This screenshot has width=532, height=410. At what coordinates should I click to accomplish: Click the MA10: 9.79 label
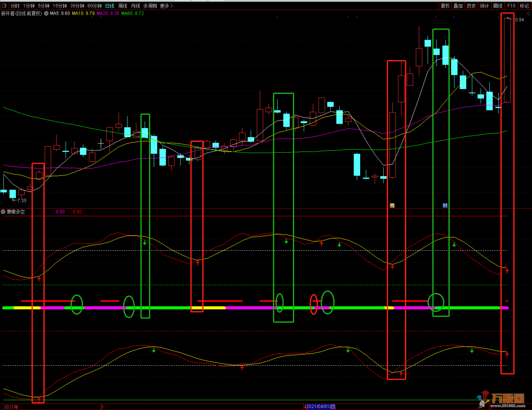pyautogui.click(x=83, y=13)
